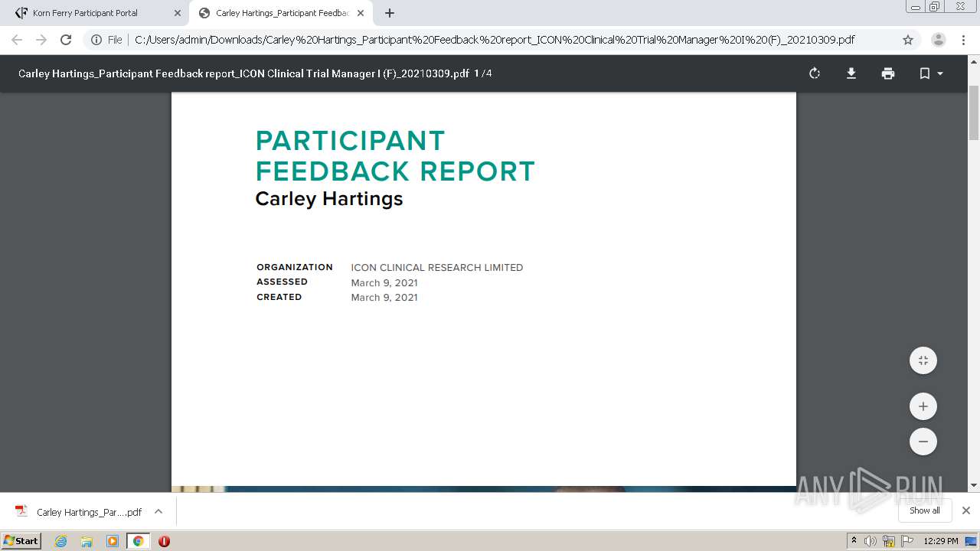
Task: Close the Korn Ferry Participant Portal tab
Action: tap(178, 13)
